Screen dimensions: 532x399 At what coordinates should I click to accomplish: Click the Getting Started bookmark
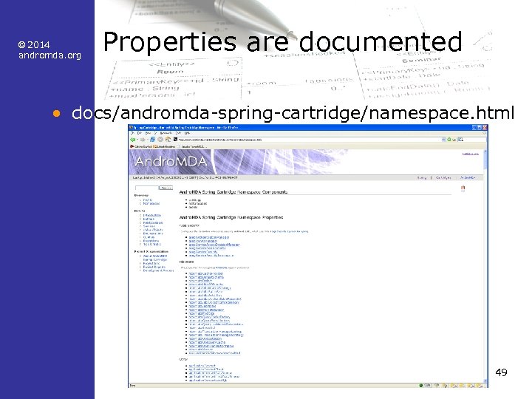pyautogui.click(x=141, y=146)
